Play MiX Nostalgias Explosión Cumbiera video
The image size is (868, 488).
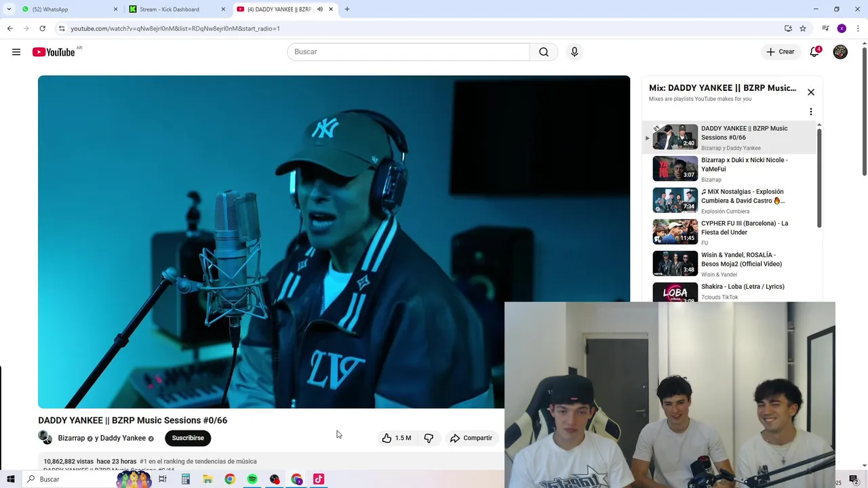730,201
